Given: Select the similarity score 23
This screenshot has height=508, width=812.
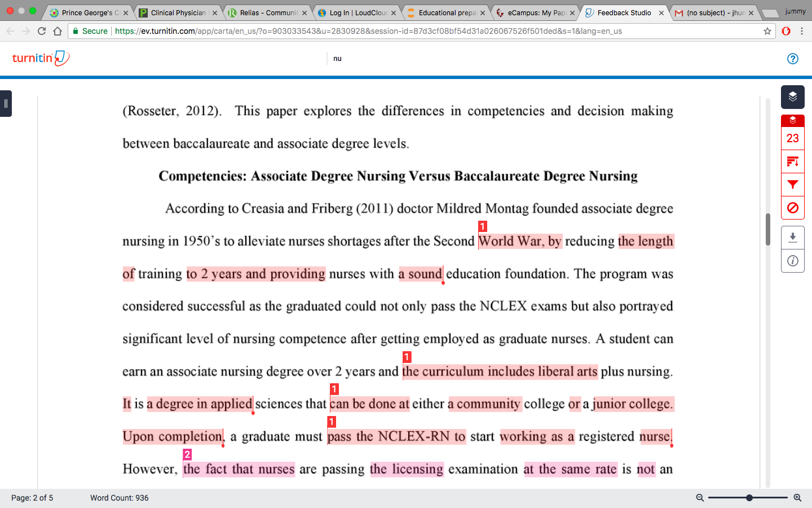Looking at the screenshot, I should [x=792, y=138].
